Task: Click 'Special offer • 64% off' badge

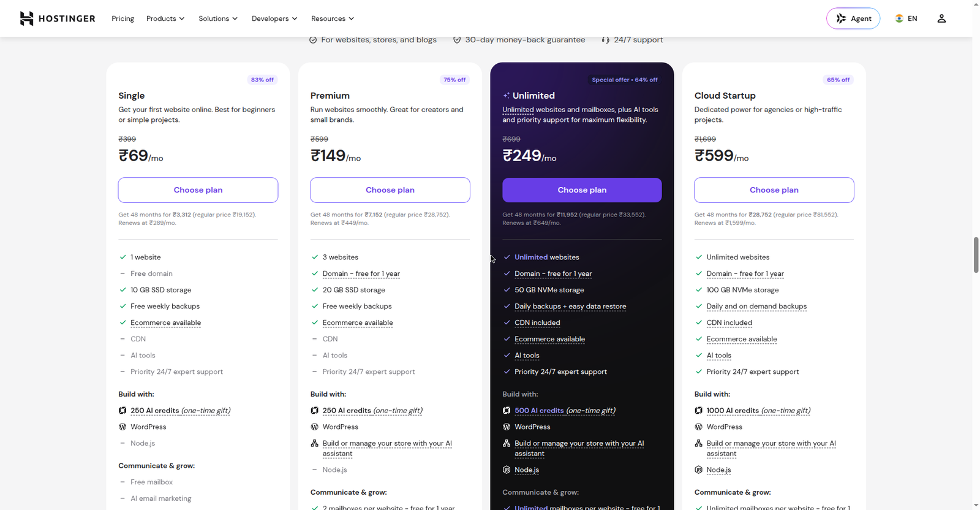Action: 625,80
